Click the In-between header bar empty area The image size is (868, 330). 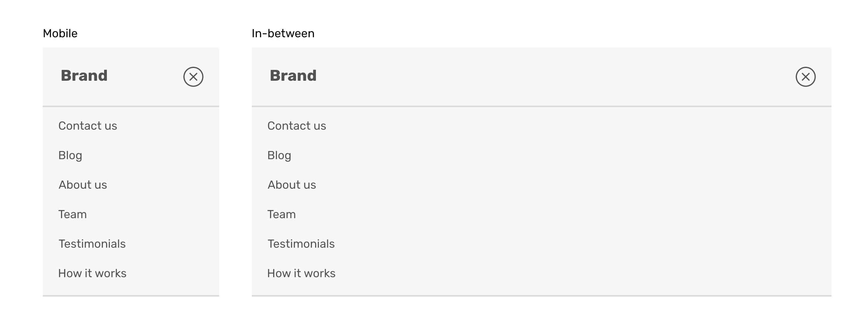[544, 76]
